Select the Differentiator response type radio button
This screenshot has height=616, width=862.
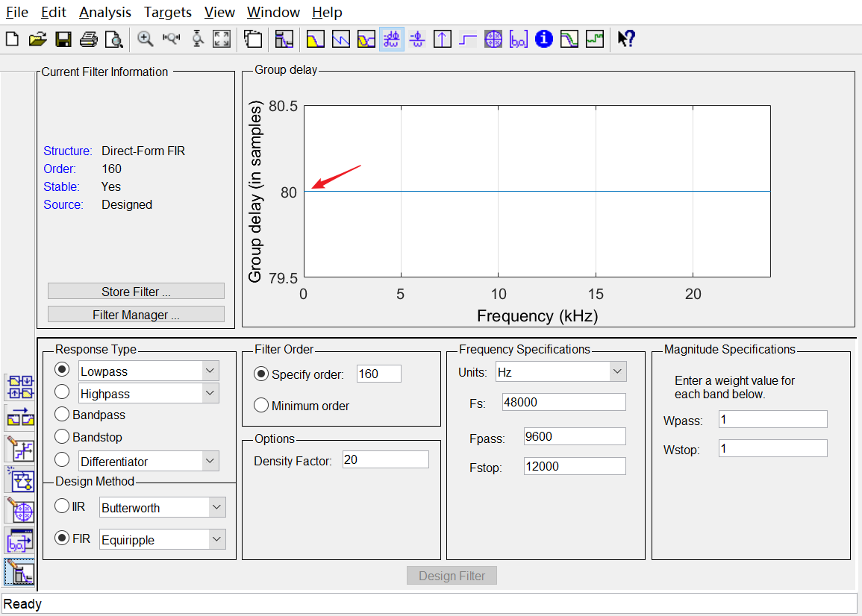tap(62, 459)
